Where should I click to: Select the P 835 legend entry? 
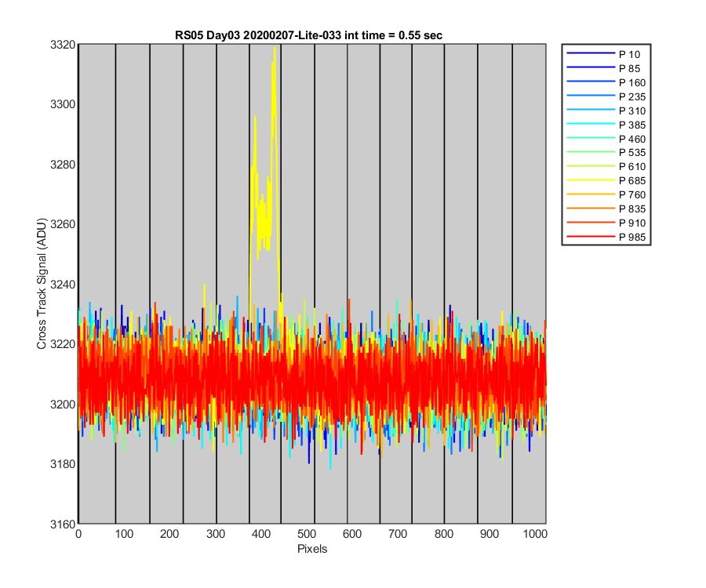(606, 209)
